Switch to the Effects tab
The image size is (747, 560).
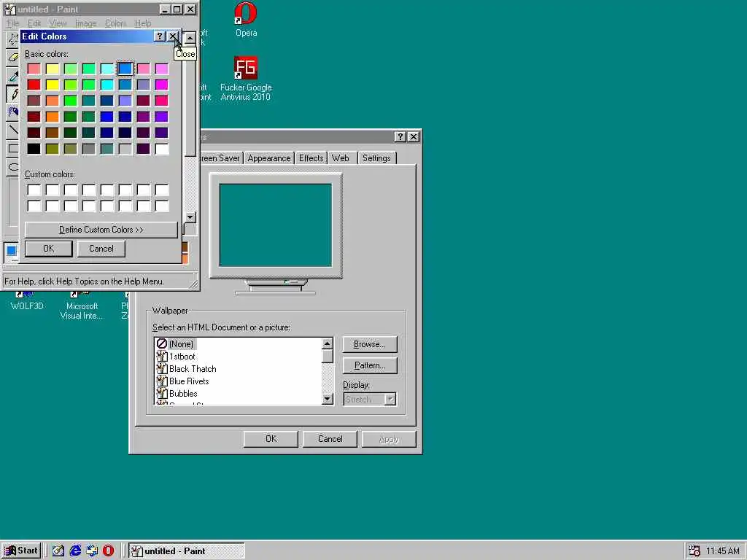point(311,158)
